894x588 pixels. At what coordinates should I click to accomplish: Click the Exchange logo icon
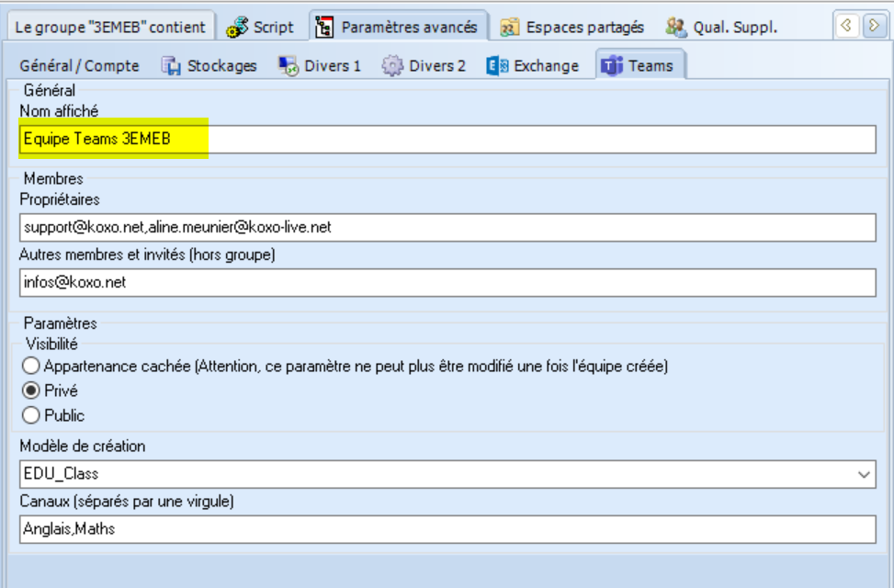(x=497, y=66)
